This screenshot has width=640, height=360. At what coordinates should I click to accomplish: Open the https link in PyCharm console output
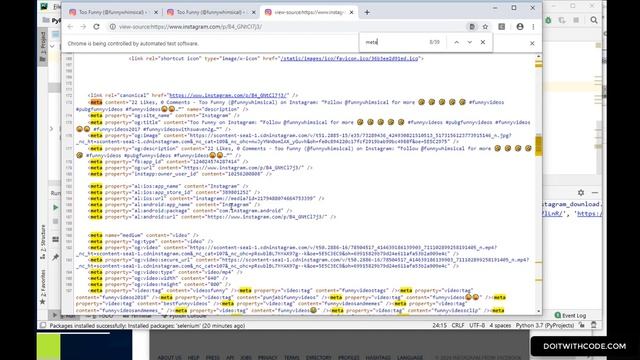coord(589,213)
